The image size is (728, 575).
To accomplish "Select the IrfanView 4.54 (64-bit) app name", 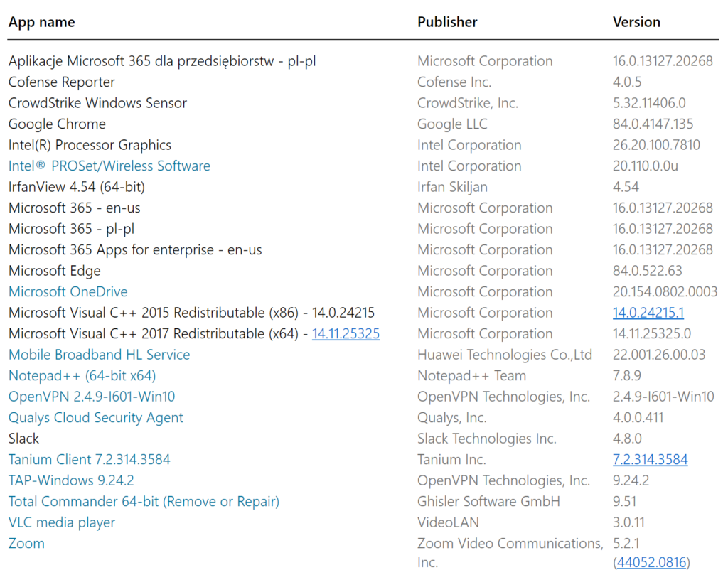I will point(77,186).
